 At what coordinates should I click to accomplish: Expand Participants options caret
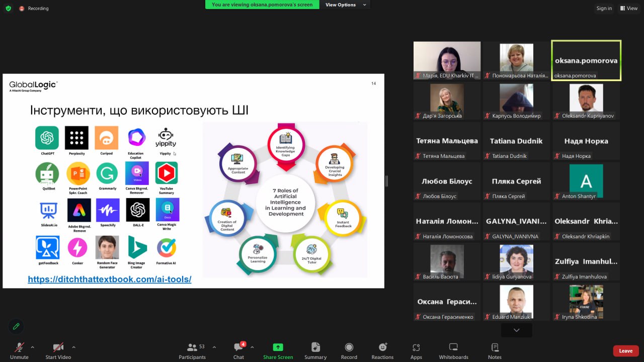[x=214, y=347]
